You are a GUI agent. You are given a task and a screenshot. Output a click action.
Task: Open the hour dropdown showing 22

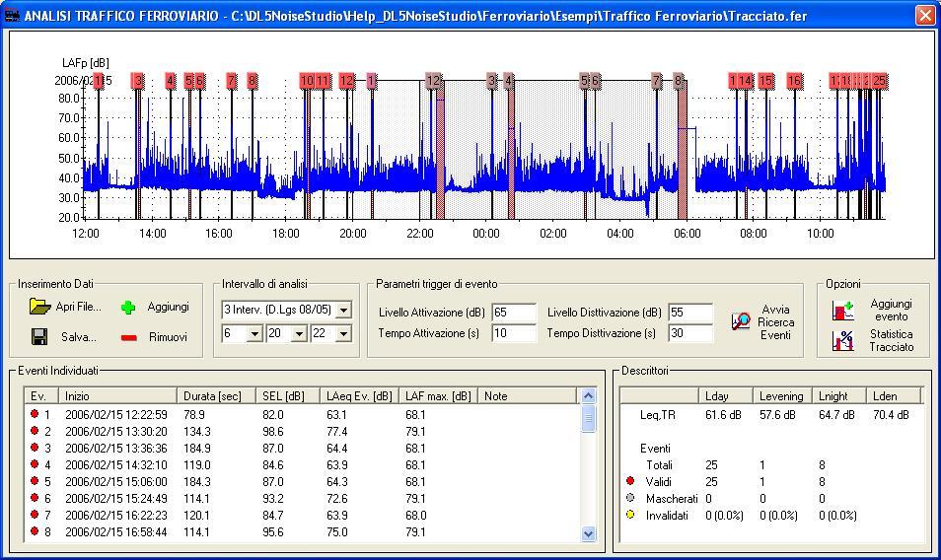(x=343, y=333)
